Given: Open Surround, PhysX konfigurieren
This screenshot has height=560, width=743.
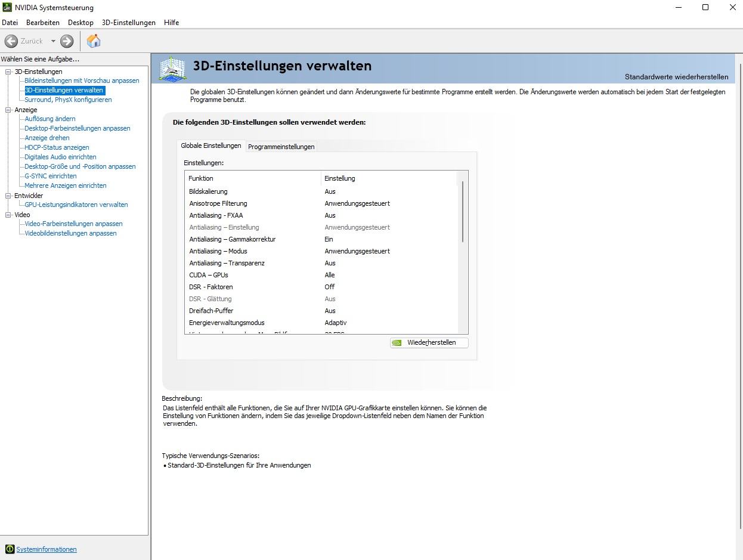Looking at the screenshot, I should coord(68,100).
